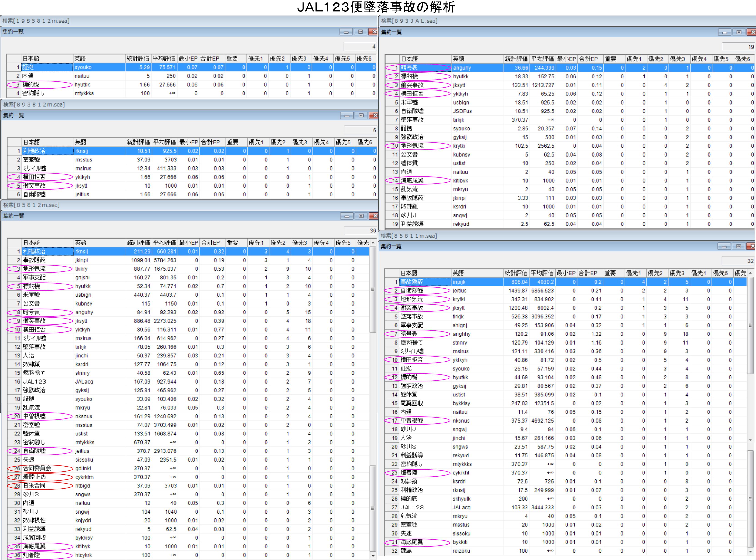
Task: Click the count field showing 36
Action: (361, 230)
